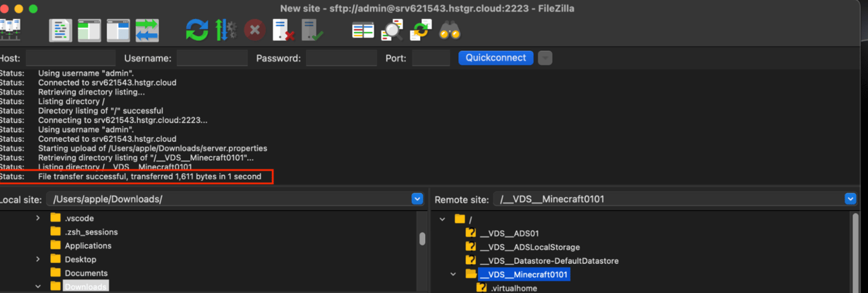Open the Quickconnect history dropdown
Image resolution: width=868 pixels, height=293 pixels.
click(545, 58)
